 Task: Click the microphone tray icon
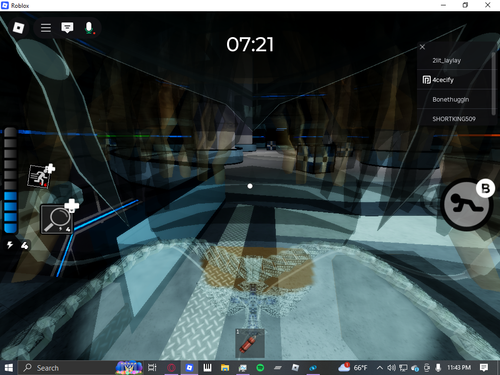438,368
